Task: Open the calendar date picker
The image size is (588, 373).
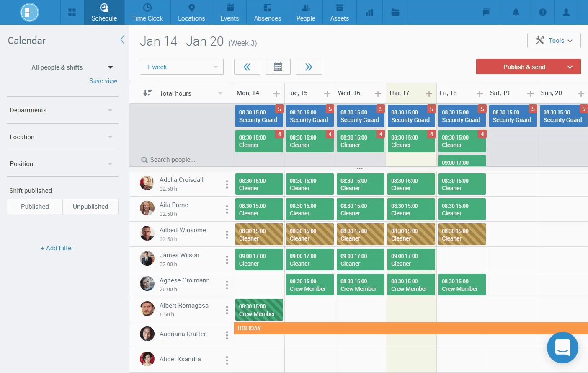Action: click(278, 67)
